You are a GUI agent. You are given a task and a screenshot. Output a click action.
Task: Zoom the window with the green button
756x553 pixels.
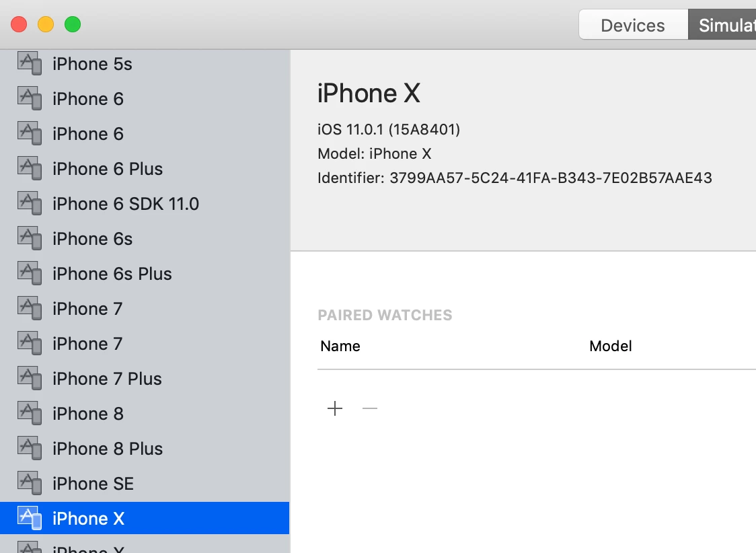pos(73,24)
